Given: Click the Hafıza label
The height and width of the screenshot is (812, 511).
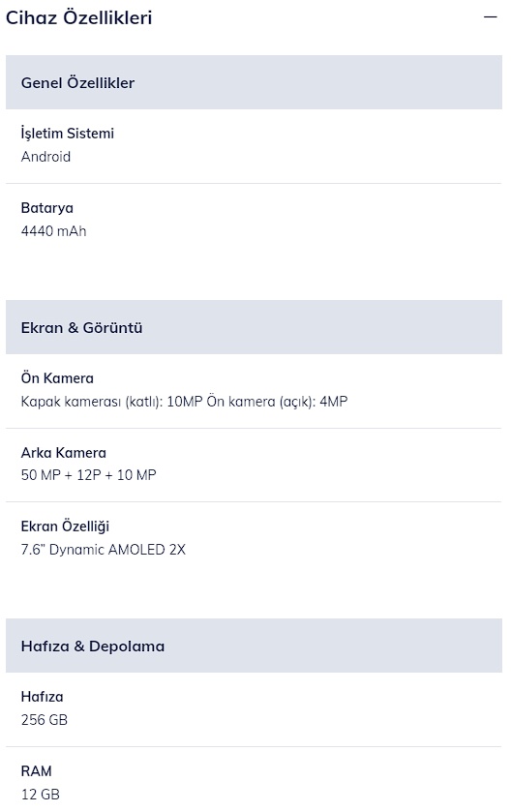Looking at the screenshot, I should tap(42, 697).
